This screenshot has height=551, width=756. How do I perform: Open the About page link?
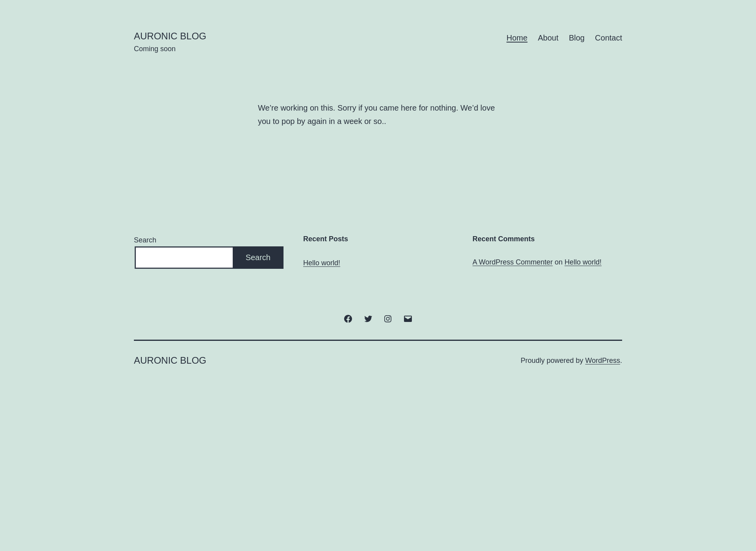[548, 37]
